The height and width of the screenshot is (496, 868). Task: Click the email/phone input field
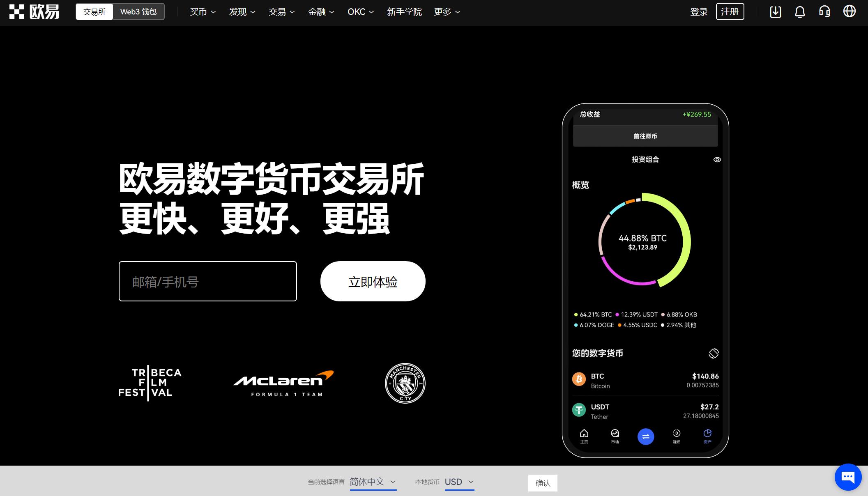point(207,281)
